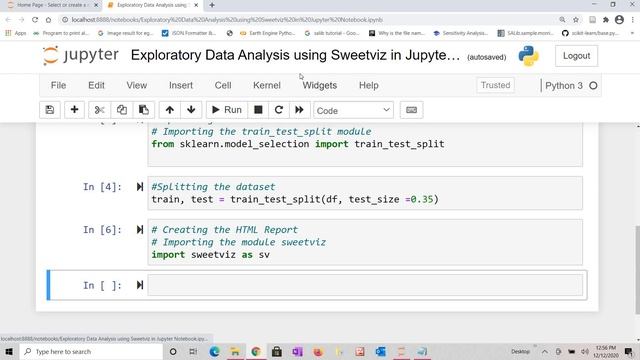
Task: Click the Python logo in header
Action: pos(529,56)
